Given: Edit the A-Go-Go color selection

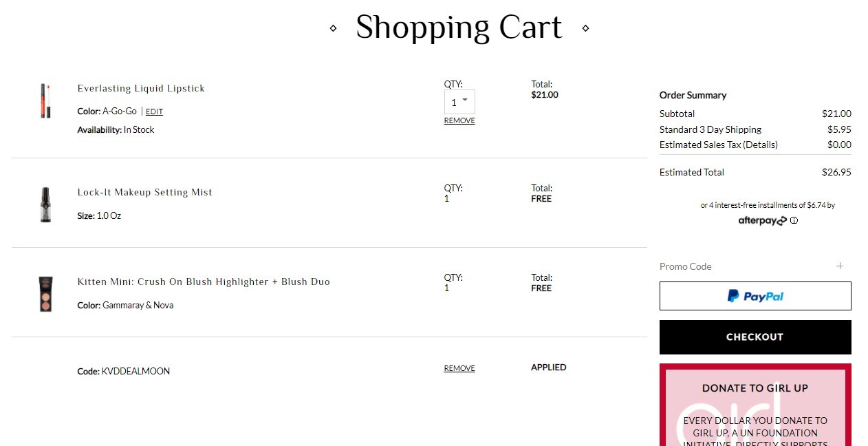Looking at the screenshot, I should pyautogui.click(x=154, y=111).
